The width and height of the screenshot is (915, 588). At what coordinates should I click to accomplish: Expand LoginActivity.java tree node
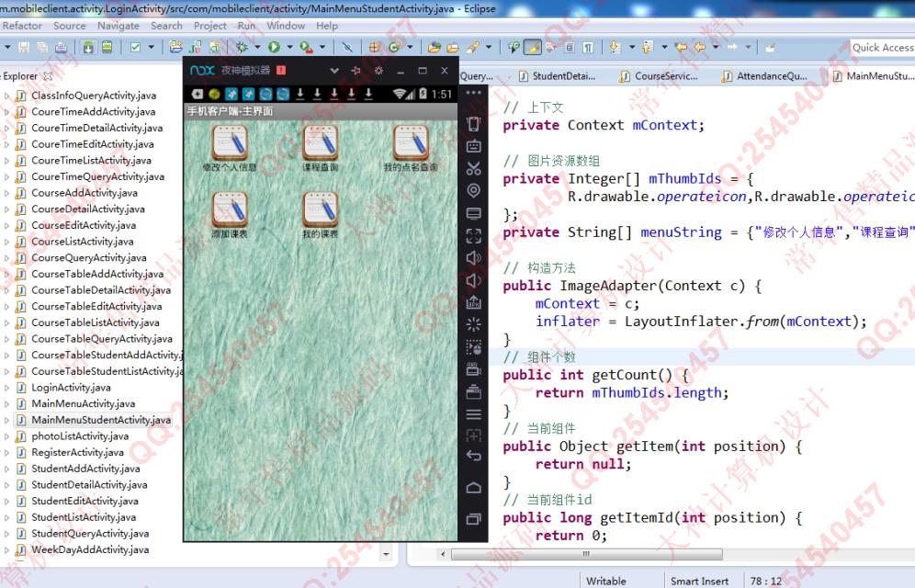click(6, 388)
